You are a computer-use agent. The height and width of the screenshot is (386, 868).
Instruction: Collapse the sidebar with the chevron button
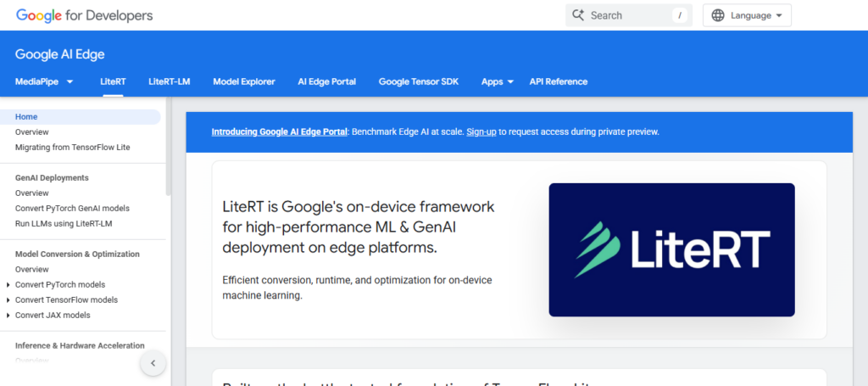pos(153,363)
